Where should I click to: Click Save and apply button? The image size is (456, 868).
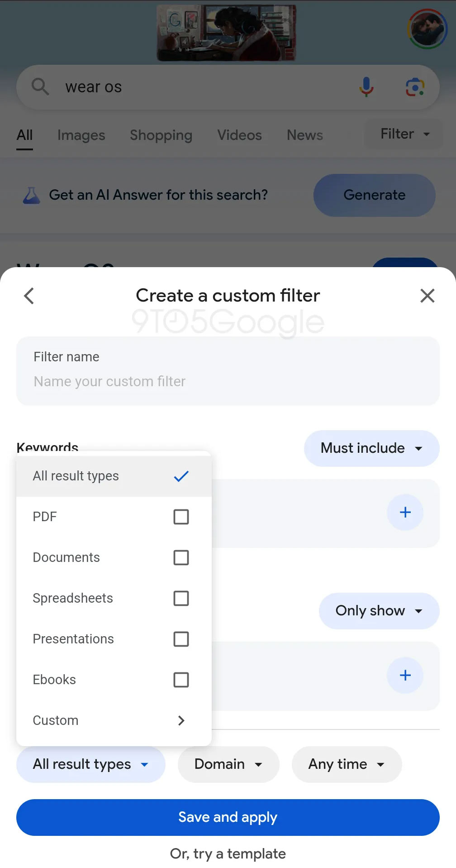click(x=228, y=817)
